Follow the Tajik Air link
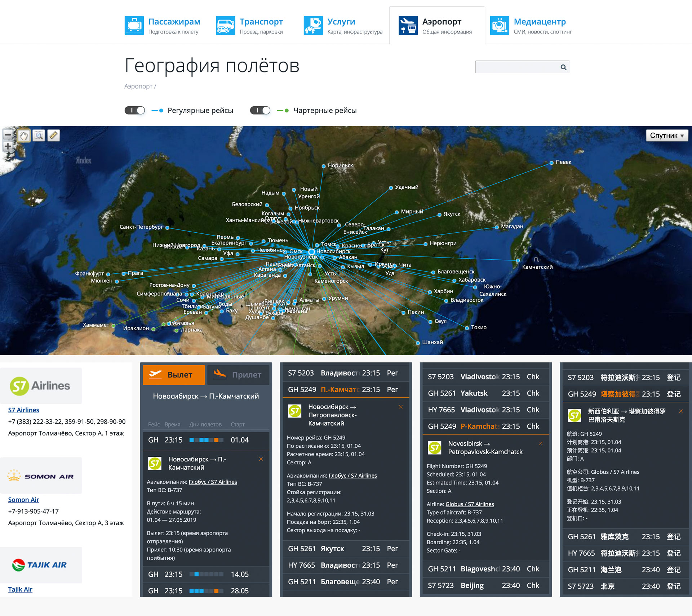Screen dimensions: 692x616 [20, 589]
